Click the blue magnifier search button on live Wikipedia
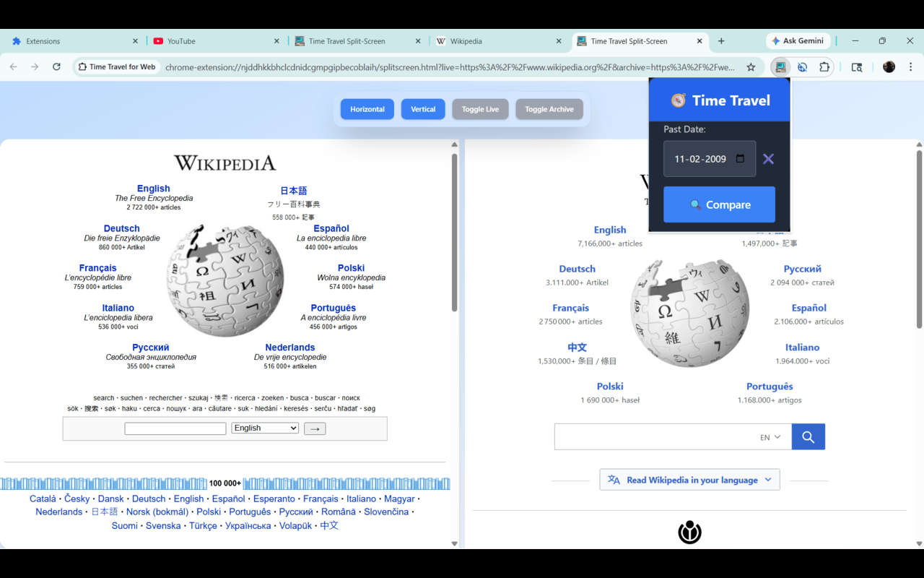The height and width of the screenshot is (578, 924). [808, 437]
